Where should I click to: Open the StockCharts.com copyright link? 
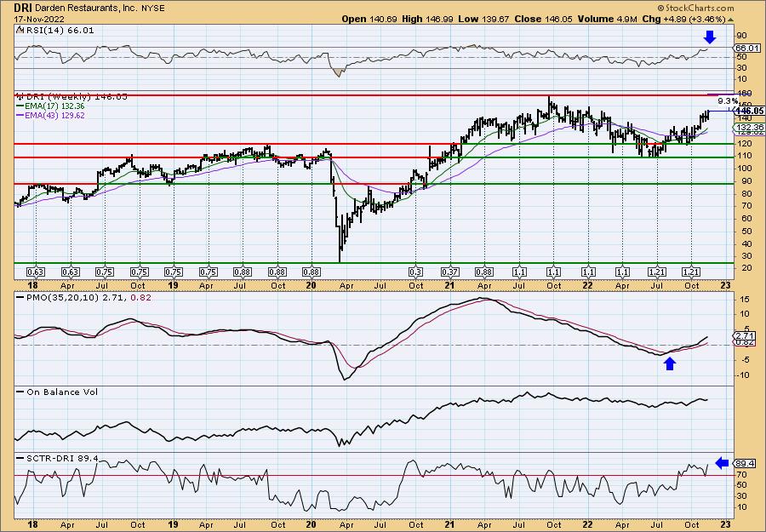click(695, 8)
